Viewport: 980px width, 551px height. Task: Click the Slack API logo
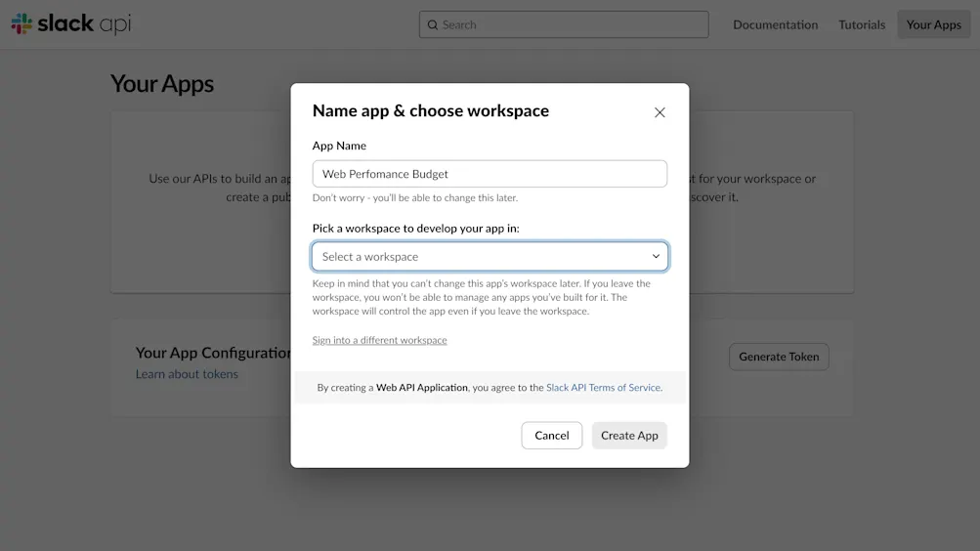(70, 23)
